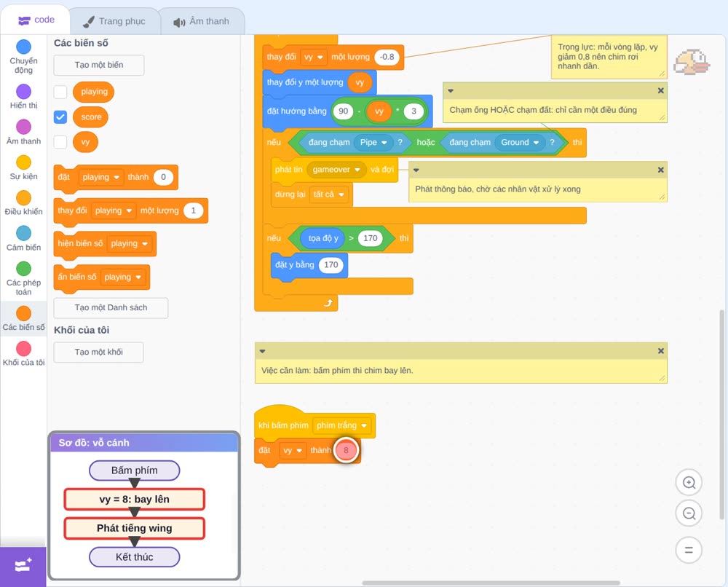Switch to the code tab
728x587 pixels.
pos(36,20)
